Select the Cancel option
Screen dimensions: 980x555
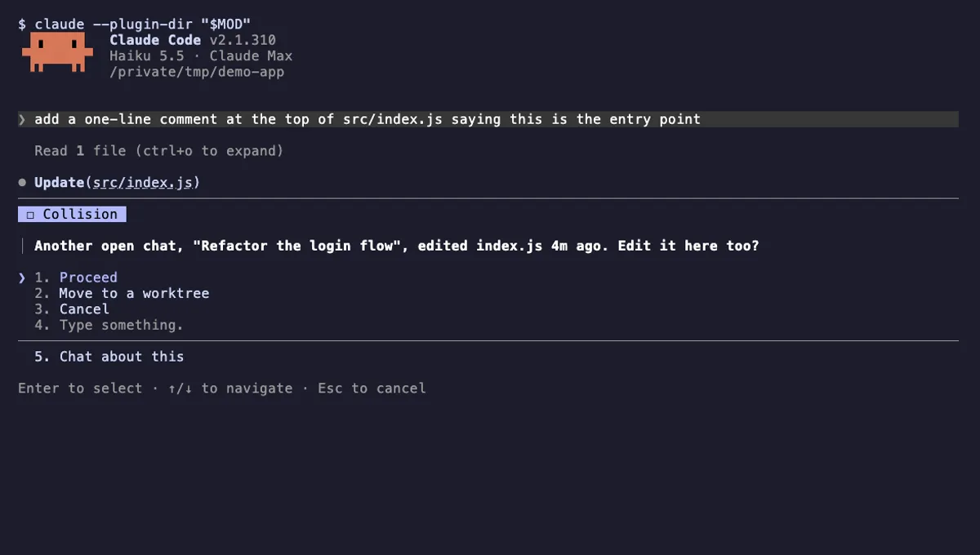point(72,309)
